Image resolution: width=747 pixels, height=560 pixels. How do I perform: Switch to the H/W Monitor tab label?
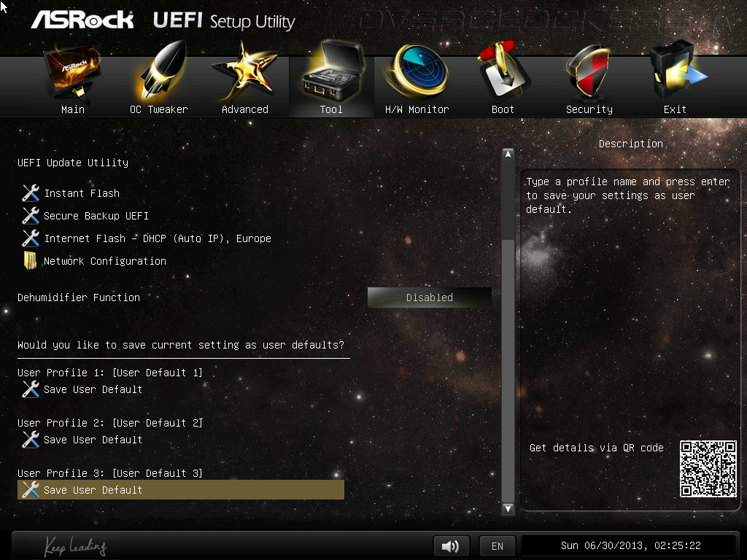[x=417, y=109]
